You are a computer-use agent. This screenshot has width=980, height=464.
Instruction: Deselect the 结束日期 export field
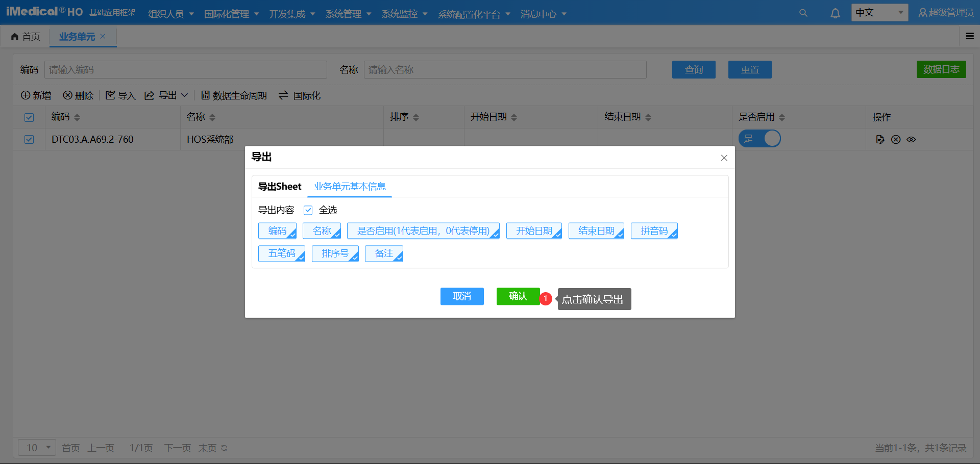(x=596, y=231)
